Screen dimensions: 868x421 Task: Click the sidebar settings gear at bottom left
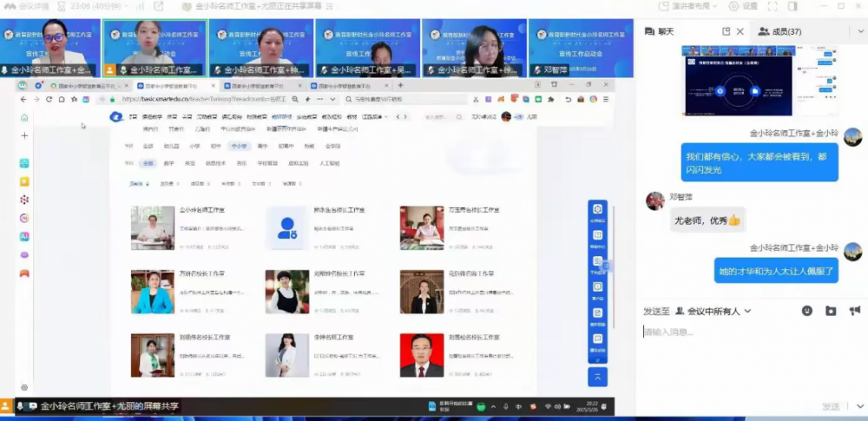[24, 387]
